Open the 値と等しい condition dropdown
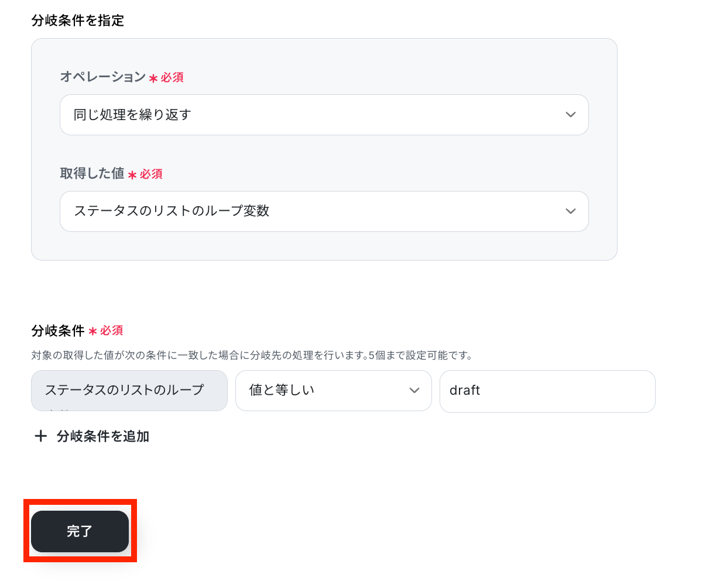Image resolution: width=713 pixels, height=588 pixels. [x=332, y=391]
